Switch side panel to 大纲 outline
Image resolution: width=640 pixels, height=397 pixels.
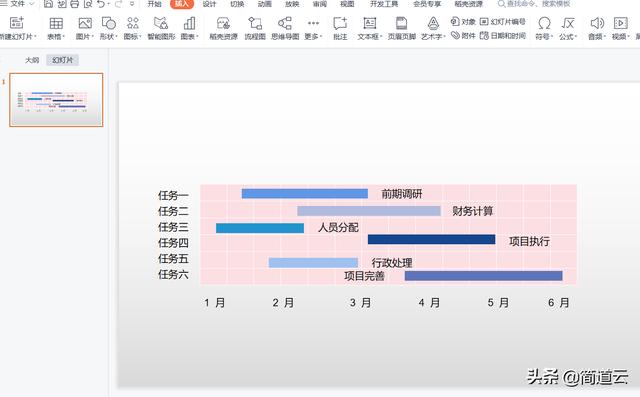tap(32, 60)
